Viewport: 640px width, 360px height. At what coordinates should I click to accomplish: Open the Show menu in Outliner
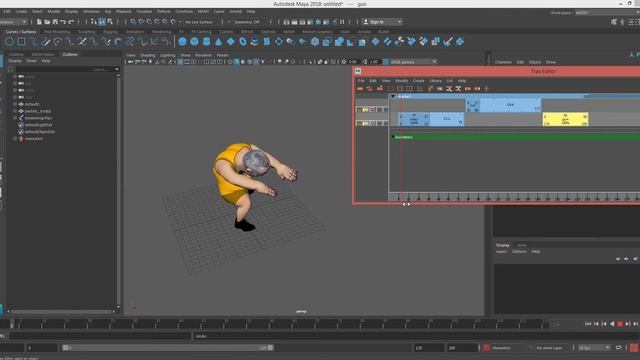(31, 61)
